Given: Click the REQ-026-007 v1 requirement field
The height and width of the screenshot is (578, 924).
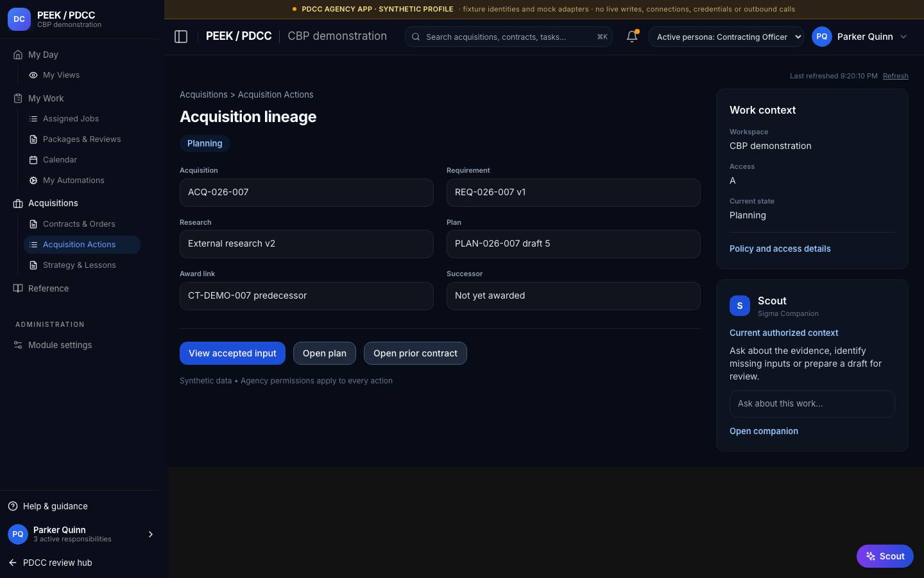Looking at the screenshot, I should [574, 193].
